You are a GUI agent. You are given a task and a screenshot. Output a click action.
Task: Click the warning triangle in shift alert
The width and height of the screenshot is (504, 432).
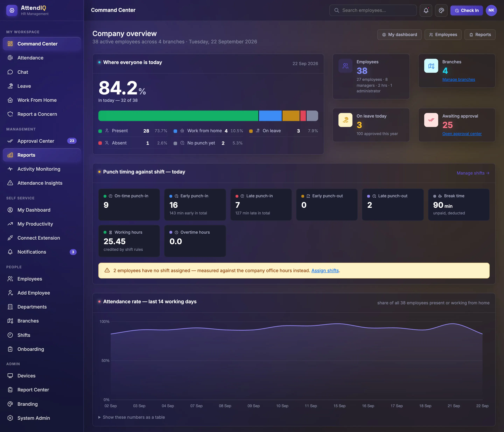[x=107, y=270]
